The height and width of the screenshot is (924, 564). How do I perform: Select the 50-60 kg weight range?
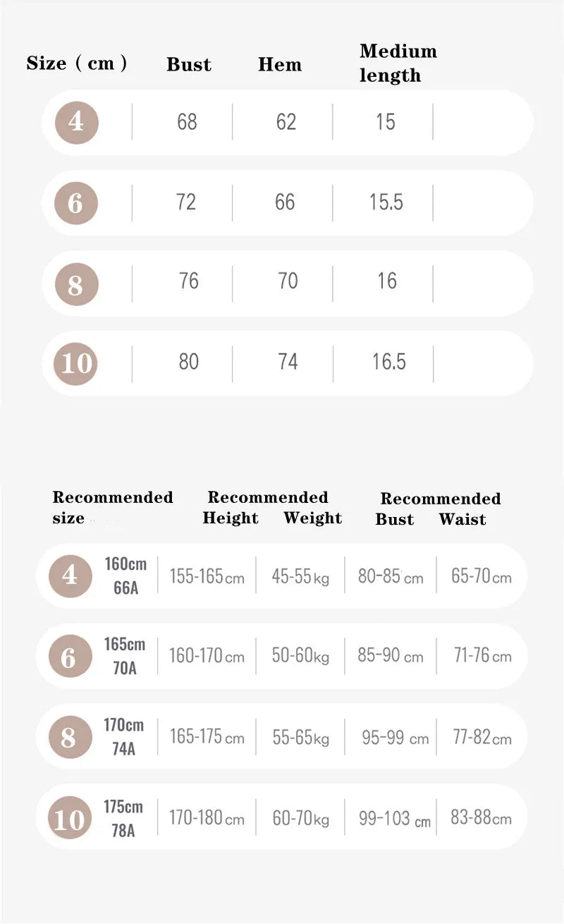pos(300,657)
